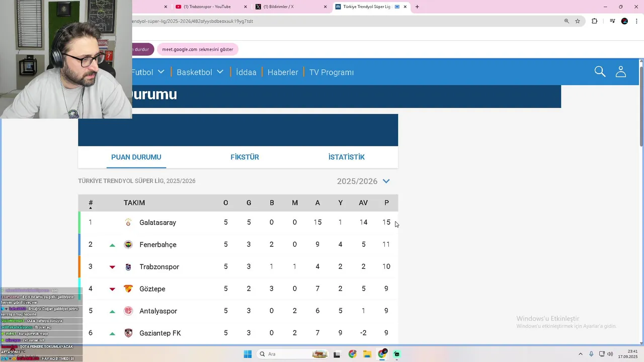The image size is (644, 362).
Task: Click the Galatasaray team logo
Action: click(128, 222)
